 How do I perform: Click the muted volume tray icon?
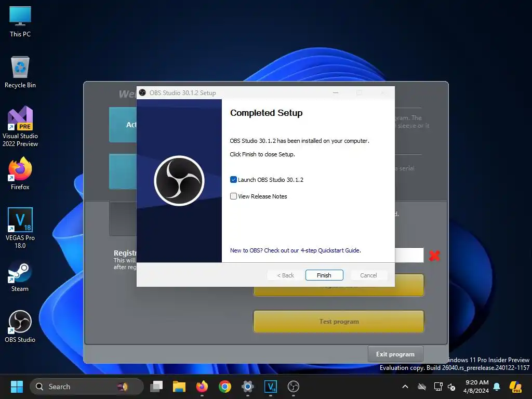pyautogui.click(x=451, y=387)
